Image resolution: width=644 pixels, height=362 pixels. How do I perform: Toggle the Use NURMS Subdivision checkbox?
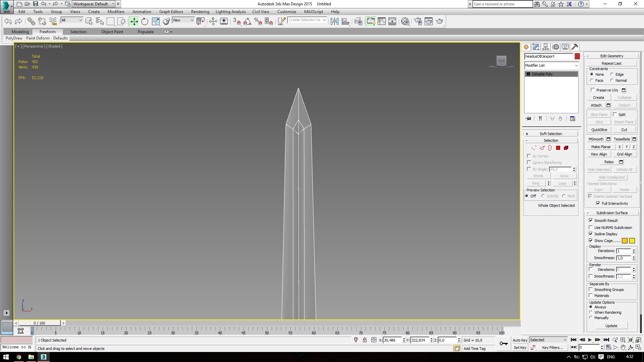click(x=591, y=227)
